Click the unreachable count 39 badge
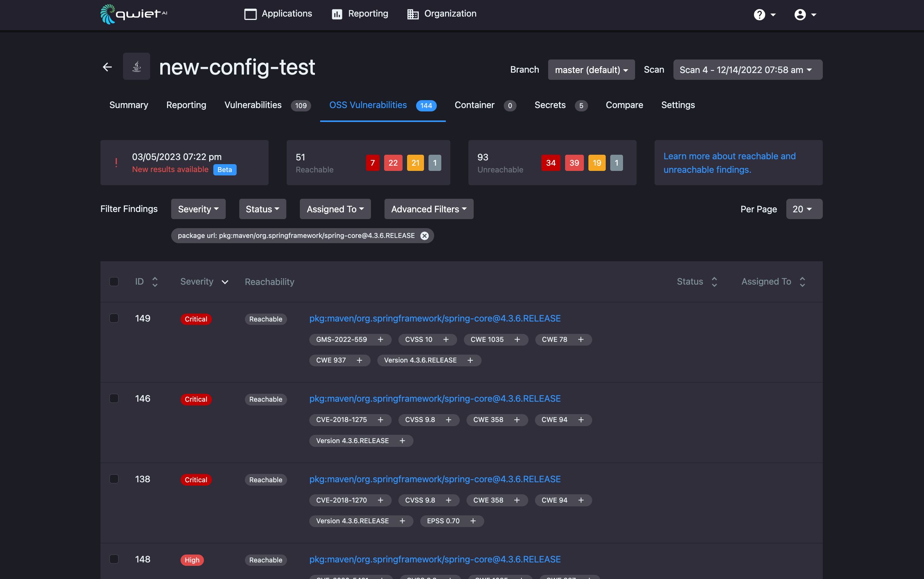The height and width of the screenshot is (579, 924). click(574, 163)
